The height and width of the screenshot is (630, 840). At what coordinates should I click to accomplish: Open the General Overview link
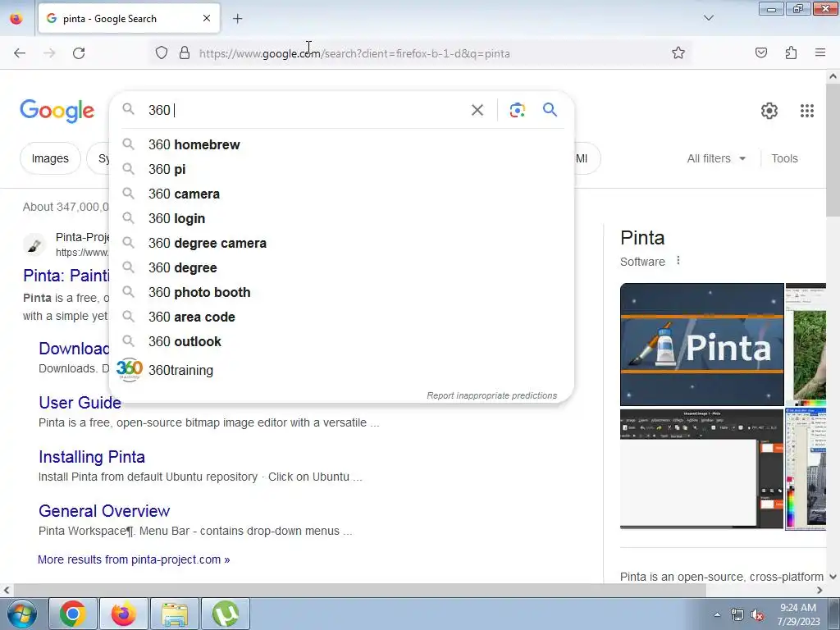click(104, 511)
